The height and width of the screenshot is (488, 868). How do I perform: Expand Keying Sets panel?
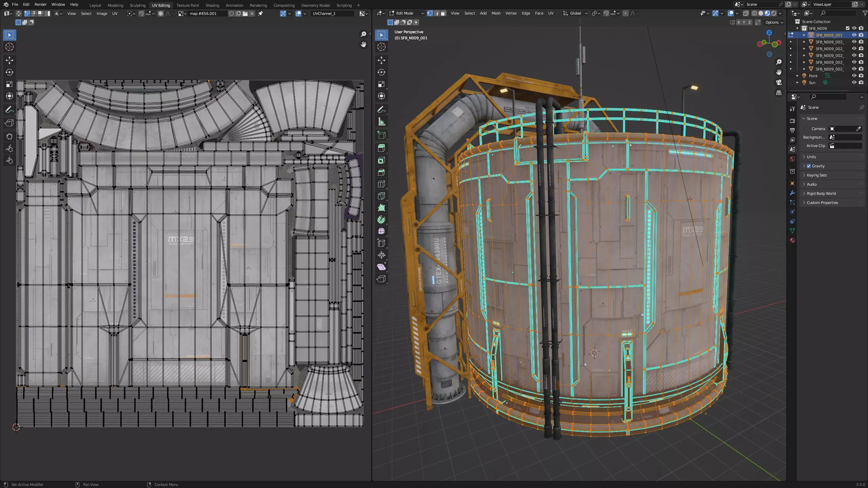click(x=833, y=175)
